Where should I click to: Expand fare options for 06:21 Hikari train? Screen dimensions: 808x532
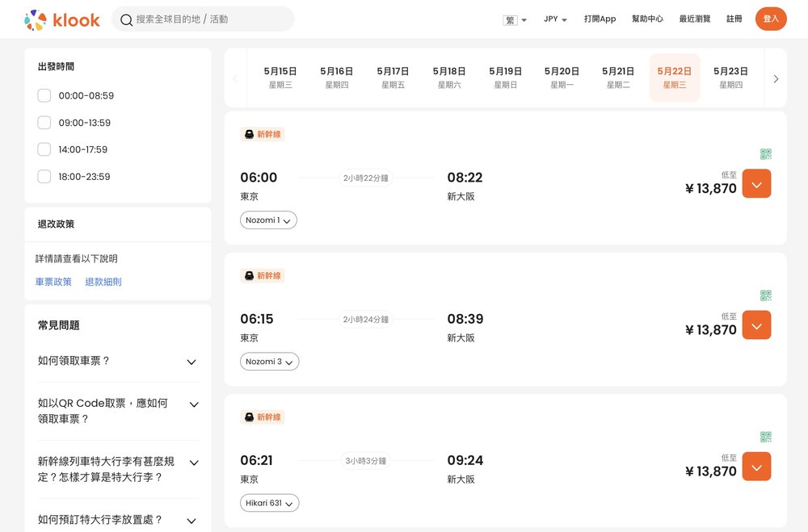coord(756,467)
